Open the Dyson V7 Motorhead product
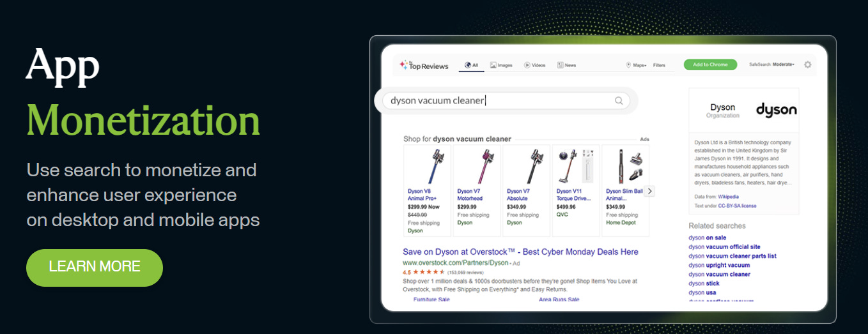 coord(476,190)
